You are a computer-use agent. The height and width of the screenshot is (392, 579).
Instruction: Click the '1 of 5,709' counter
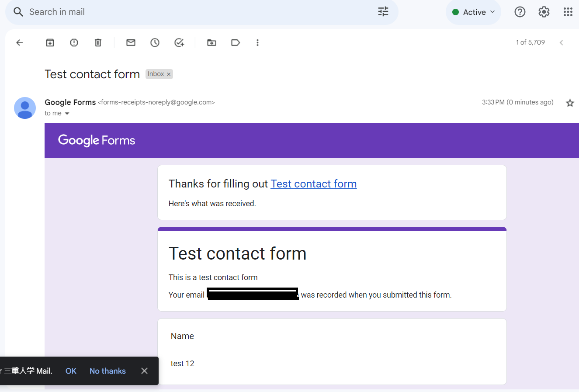point(530,42)
